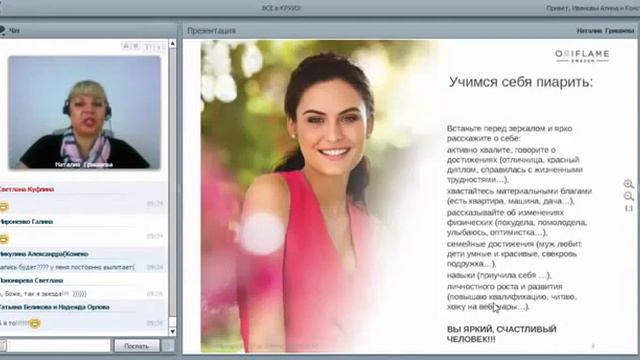Click the icon left of chat input

3,346
